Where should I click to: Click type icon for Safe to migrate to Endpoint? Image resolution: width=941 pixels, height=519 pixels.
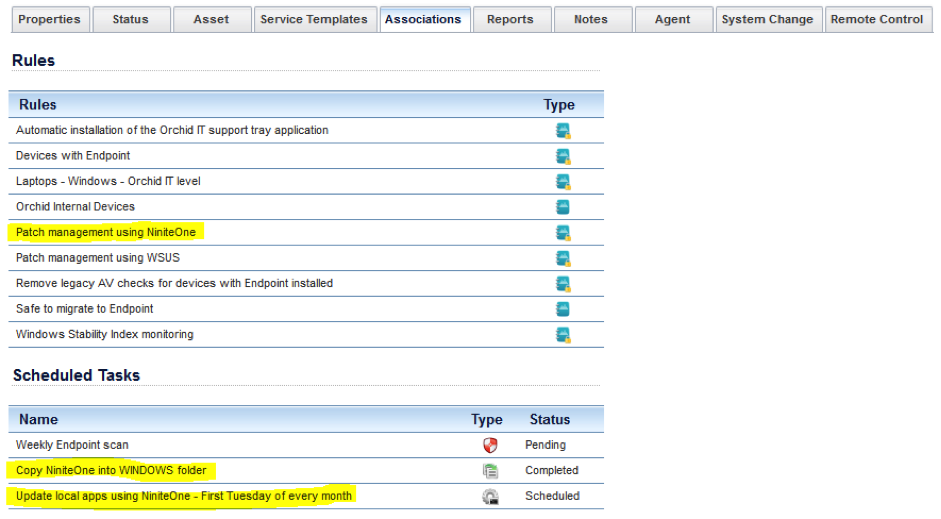(563, 309)
